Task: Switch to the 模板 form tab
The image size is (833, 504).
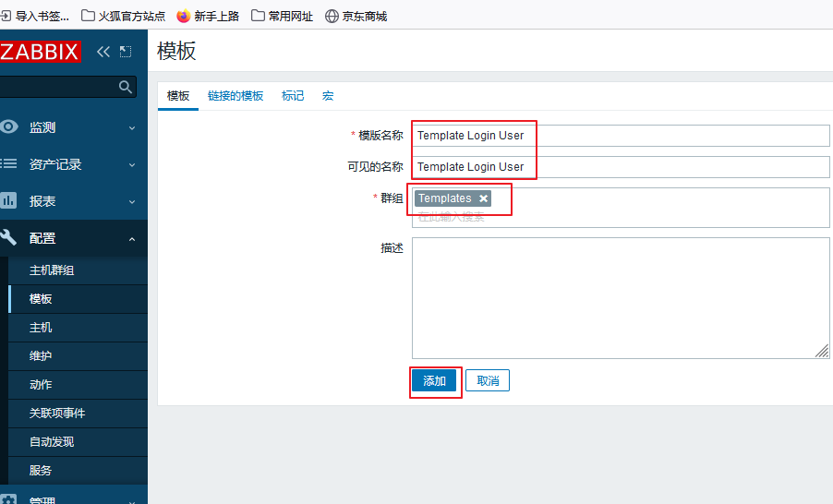Action: (x=178, y=96)
